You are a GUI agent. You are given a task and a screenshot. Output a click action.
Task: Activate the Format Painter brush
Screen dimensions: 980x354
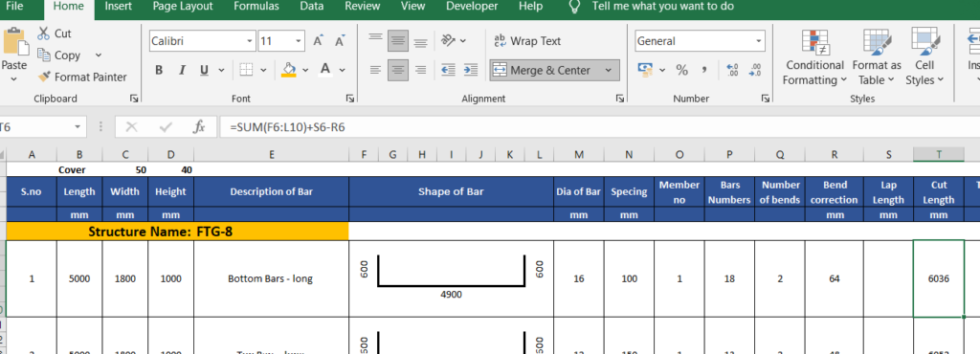tap(44, 77)
